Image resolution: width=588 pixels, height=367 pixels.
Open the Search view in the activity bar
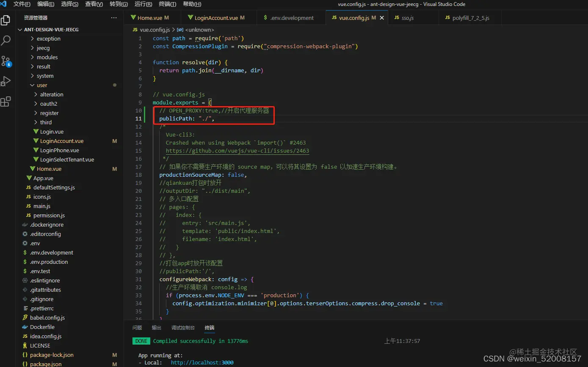pos(6,41)
